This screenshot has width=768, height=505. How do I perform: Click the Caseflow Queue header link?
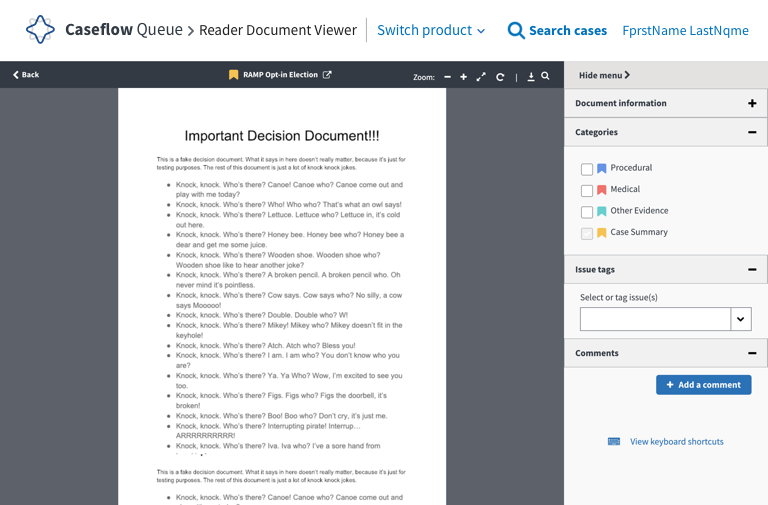124,29
